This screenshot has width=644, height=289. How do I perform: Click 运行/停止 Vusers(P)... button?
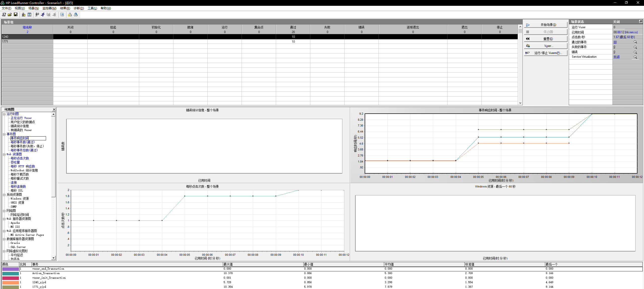[x=546, y=53]
